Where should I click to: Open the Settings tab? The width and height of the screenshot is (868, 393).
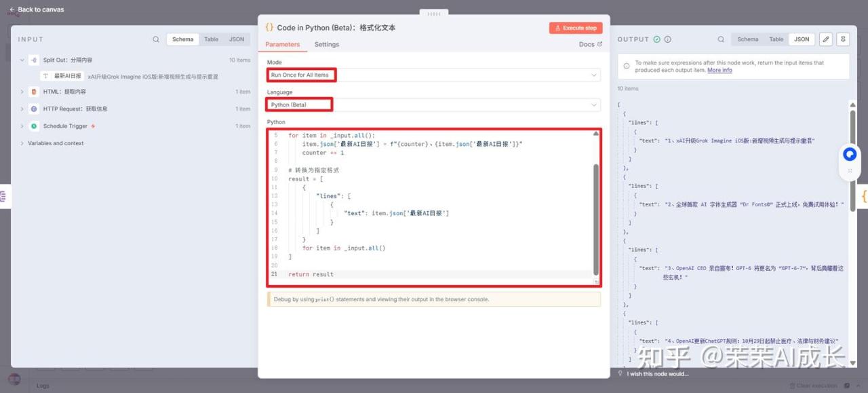[326, 45]
